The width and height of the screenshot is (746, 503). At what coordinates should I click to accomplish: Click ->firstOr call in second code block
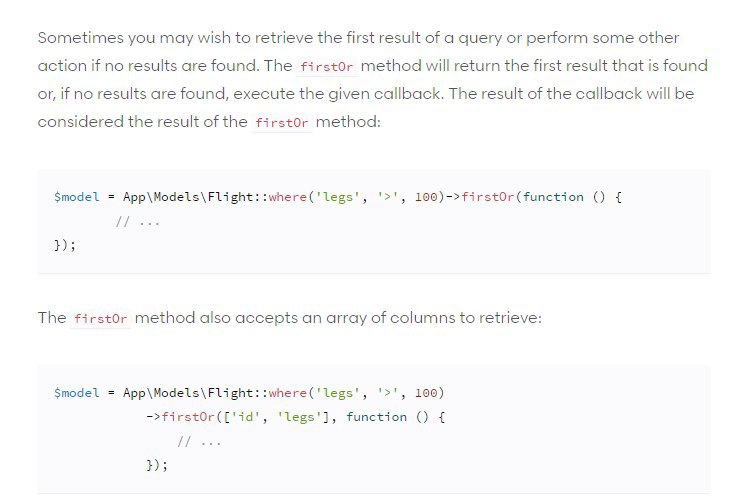coord(180,417)
